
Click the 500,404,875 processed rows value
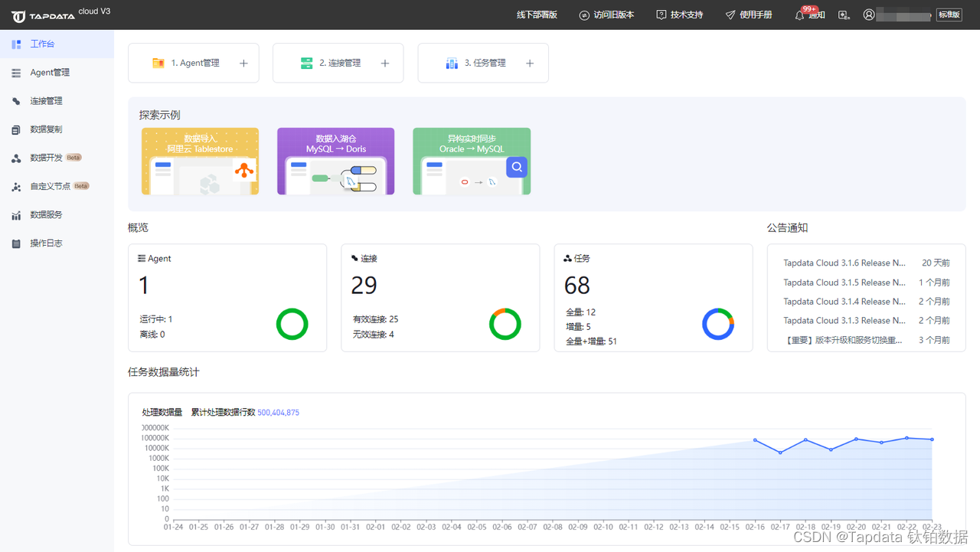(x=279, y=413)
